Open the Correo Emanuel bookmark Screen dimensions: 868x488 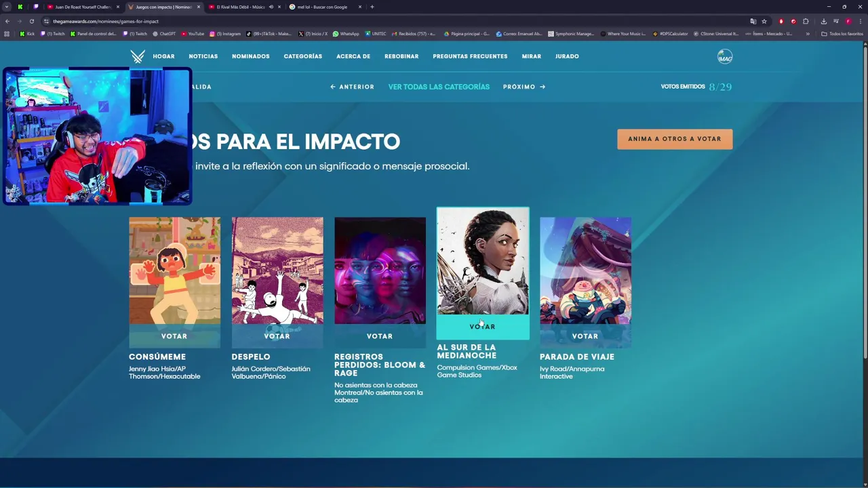tap(519, 34)
